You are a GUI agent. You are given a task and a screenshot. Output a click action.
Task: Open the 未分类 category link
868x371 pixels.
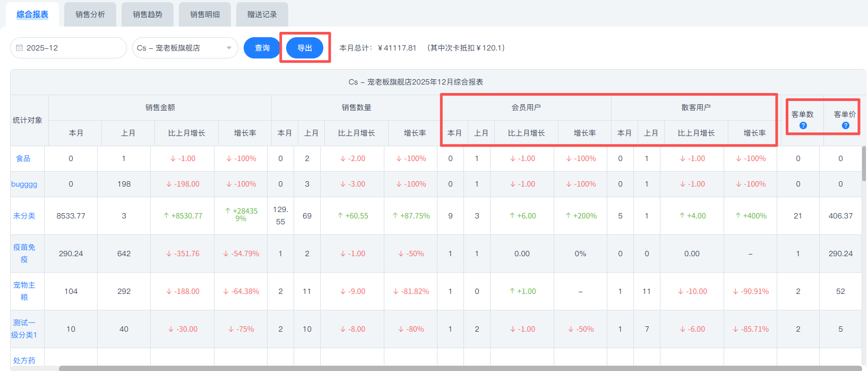[x=24, y=216]
